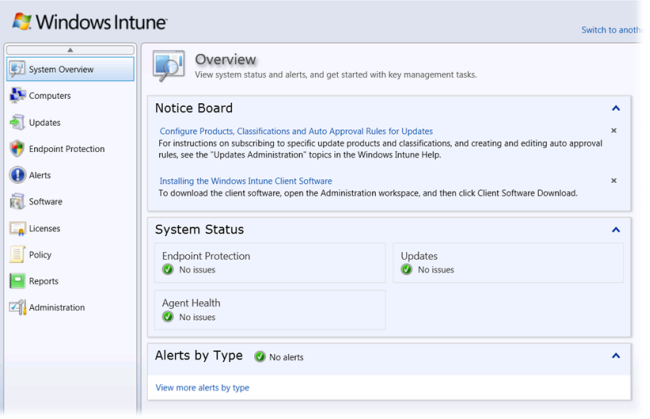Dismiss the Configure Products notice
650x419 pixels.
click(x=614, y=131)
